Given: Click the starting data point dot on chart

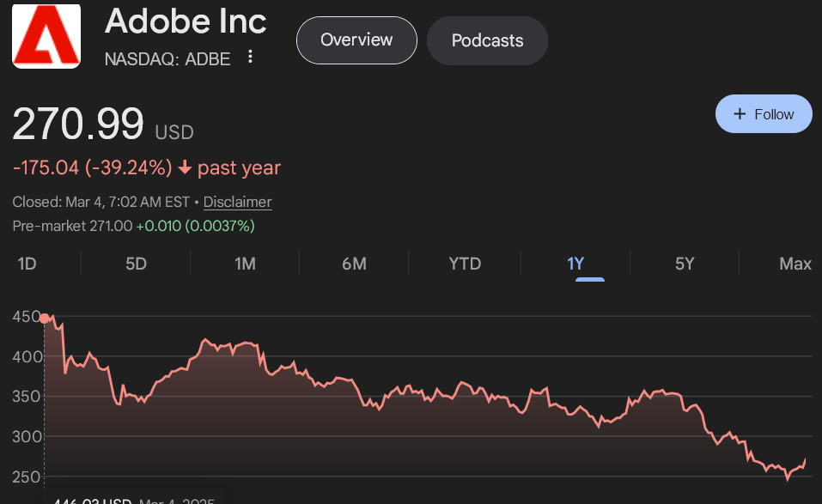Looking at the screenshot, I should [45, 319].
